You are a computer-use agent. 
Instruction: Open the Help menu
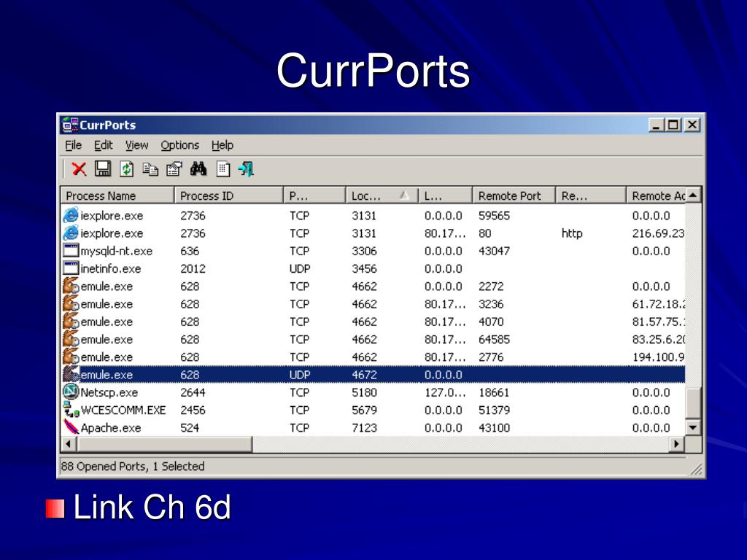pos(222,145)
